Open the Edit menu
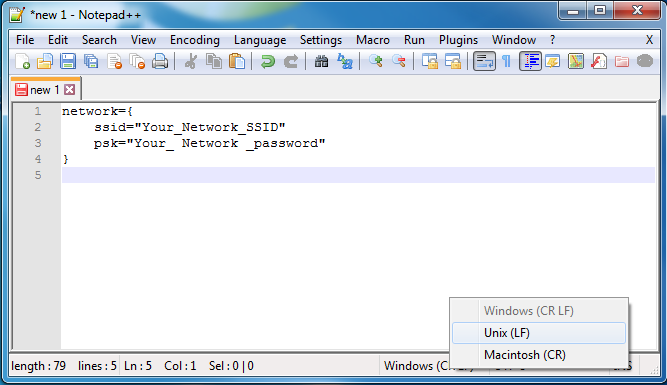Screen dimensions: 667x385 [x=58, y=40]
